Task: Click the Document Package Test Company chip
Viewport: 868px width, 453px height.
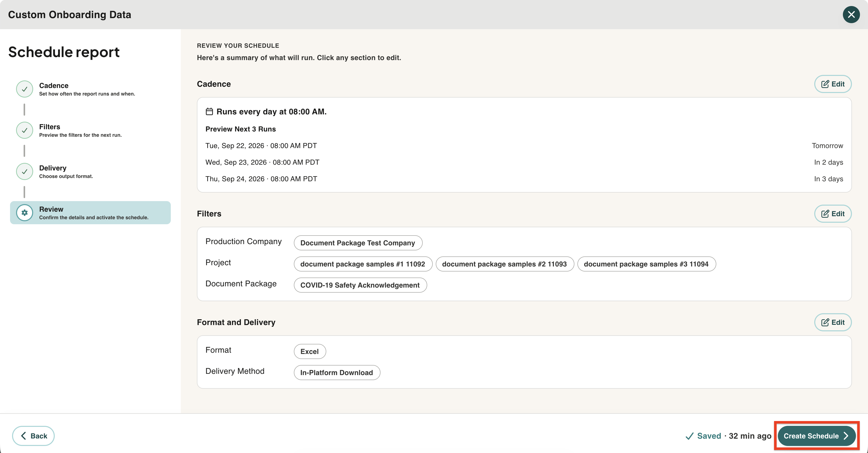Action: coord(358,243)
